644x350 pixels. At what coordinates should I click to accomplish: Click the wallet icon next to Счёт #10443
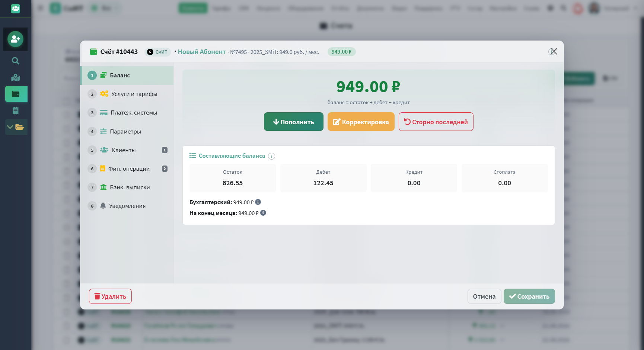point(93,52)
